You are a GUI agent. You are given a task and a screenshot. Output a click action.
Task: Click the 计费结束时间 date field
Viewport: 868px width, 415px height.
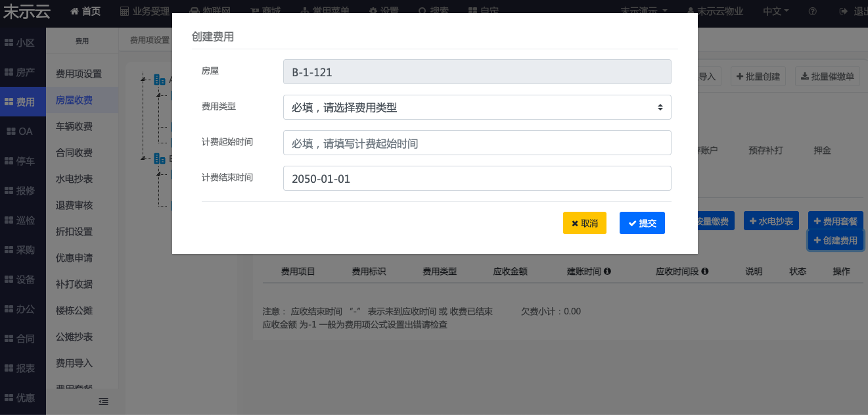(x=477, y=178)
